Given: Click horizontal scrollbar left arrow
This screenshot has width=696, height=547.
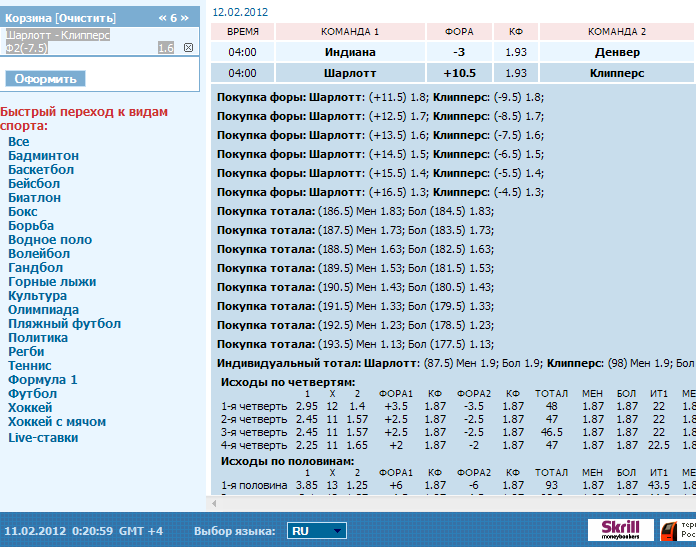Looking at the screenshot, I should pos(214,503).
